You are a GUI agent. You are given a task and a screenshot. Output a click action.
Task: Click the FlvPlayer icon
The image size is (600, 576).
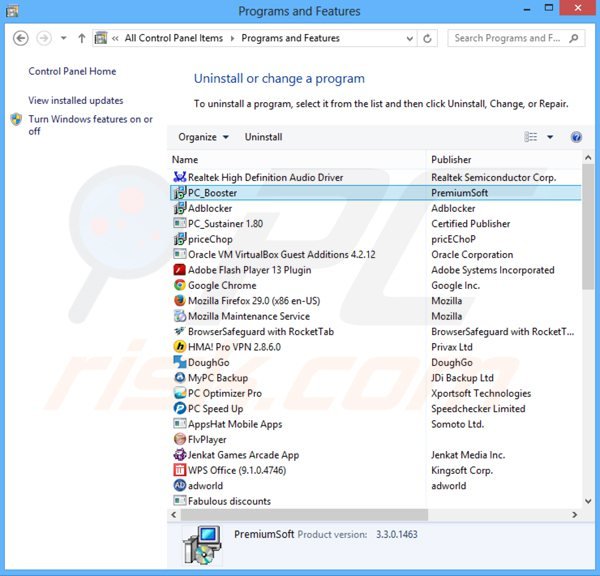(x=179, y=439)
